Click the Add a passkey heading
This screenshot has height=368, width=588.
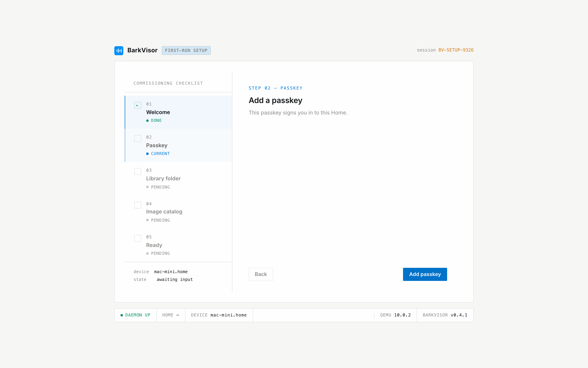[x=276, y=101]
